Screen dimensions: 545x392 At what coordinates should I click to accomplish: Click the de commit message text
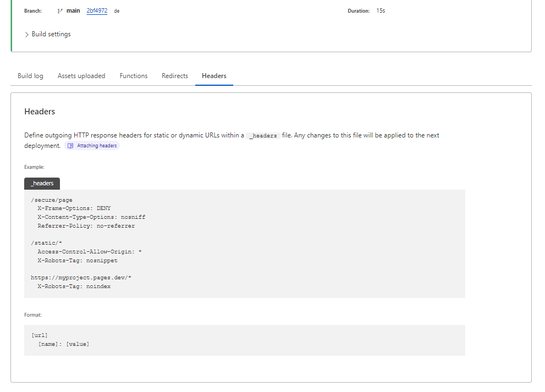(x=116, y=10)
